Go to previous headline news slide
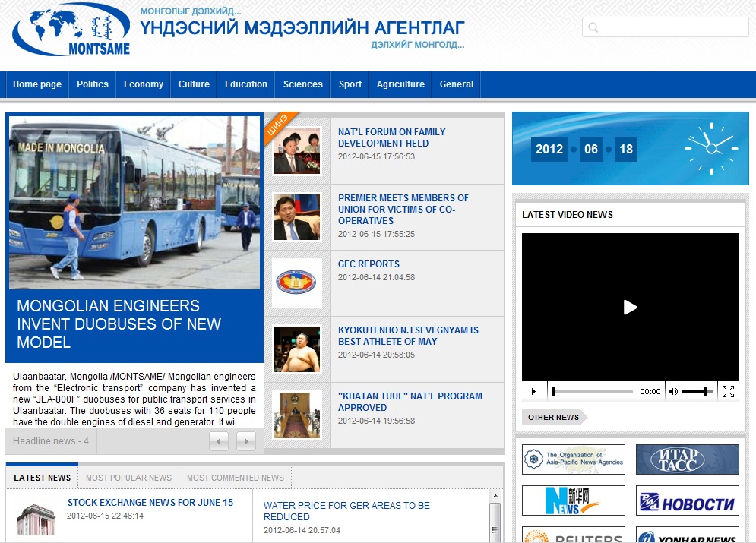The width and height of the screenshot is (756, 543). click(x=219, y=441)
